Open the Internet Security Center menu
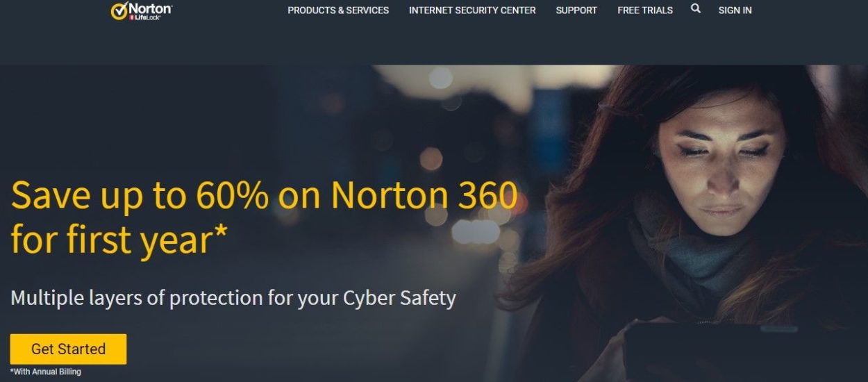 tap(472, 10)
